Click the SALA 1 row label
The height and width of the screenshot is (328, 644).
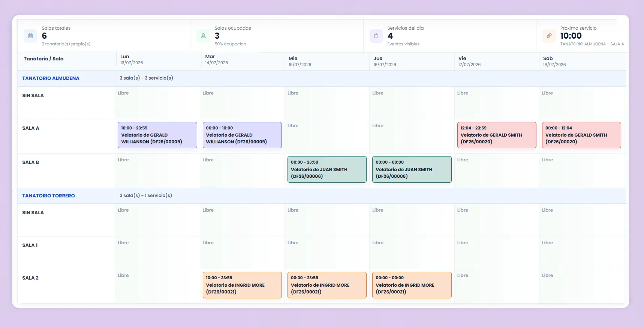(30, 245)
